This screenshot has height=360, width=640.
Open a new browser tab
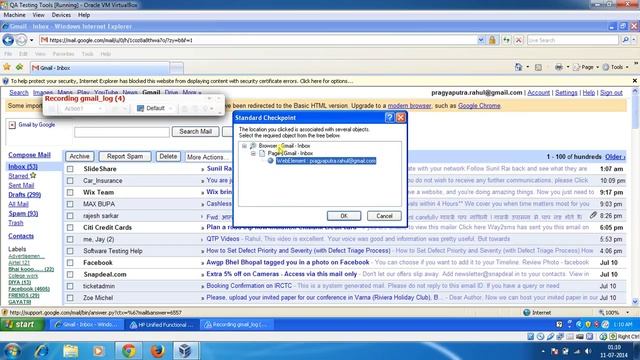pos(176,68)
